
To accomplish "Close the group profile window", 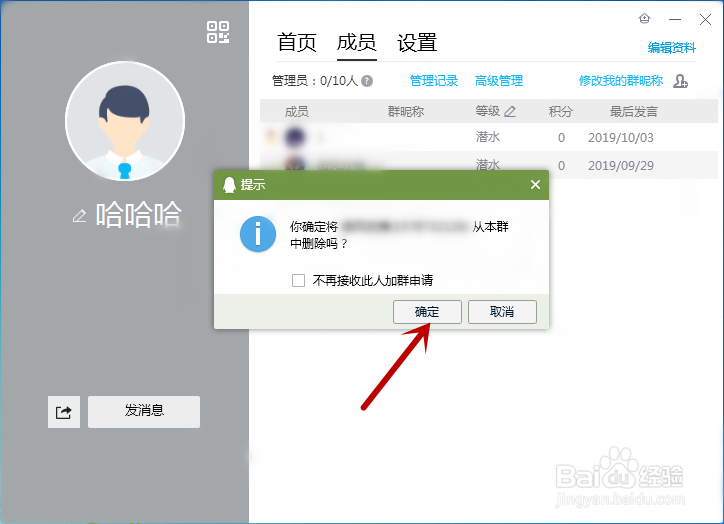I will click(705, 19).
